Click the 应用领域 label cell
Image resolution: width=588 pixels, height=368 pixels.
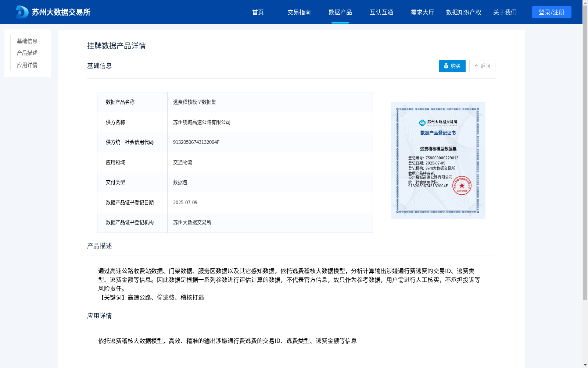click(132, 162)
